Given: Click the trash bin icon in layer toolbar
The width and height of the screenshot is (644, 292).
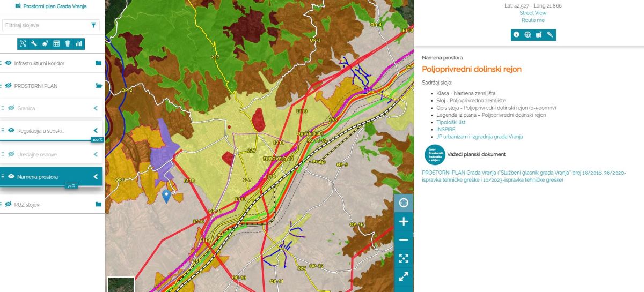Looking at the screenshot, I should coord(68,43).
